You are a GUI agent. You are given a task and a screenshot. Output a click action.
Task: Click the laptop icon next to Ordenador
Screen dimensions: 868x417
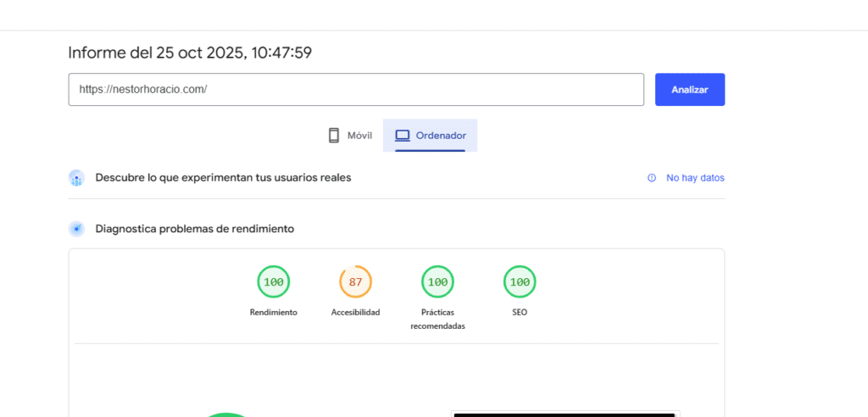pyautogui.click(x=402, y=136)
